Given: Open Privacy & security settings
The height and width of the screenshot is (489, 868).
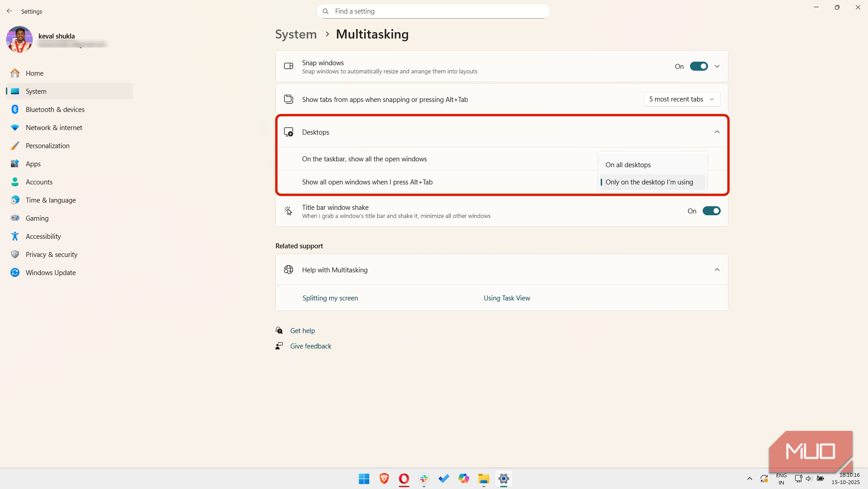Looking at the screenshot, I should click(x=69, y=254).
